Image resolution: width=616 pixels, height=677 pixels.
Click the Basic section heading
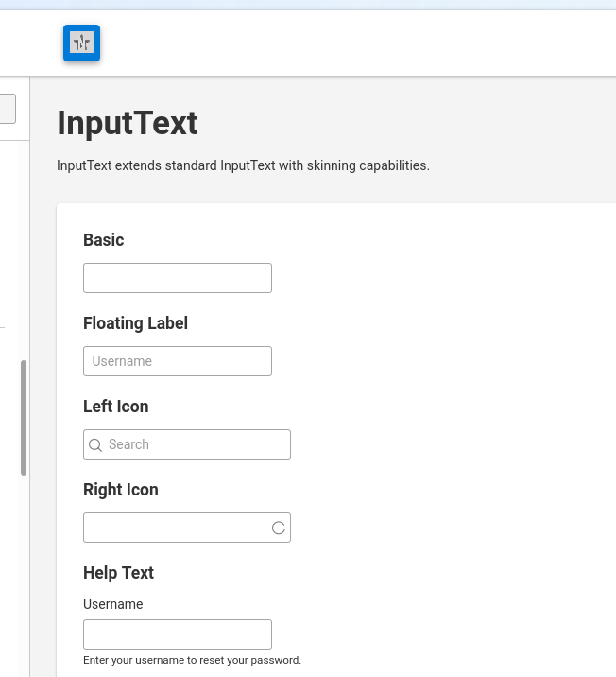point(104,240)
